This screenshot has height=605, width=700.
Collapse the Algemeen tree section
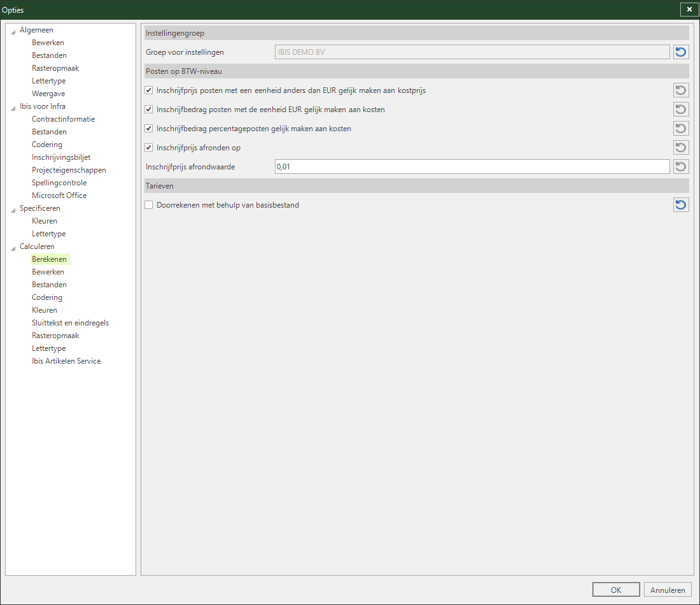pos(13,31)
